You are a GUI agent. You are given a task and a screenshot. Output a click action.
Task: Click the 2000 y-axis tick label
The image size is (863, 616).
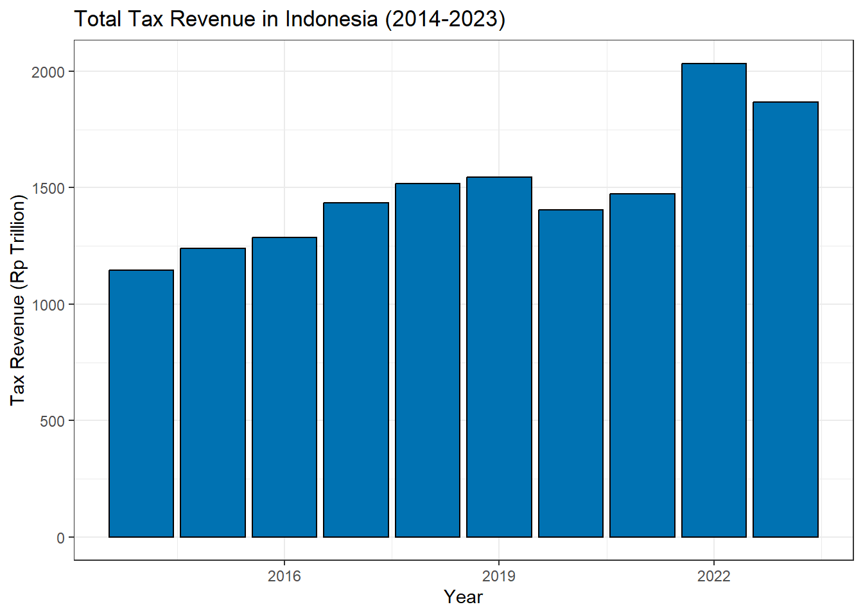pos(48,72)
